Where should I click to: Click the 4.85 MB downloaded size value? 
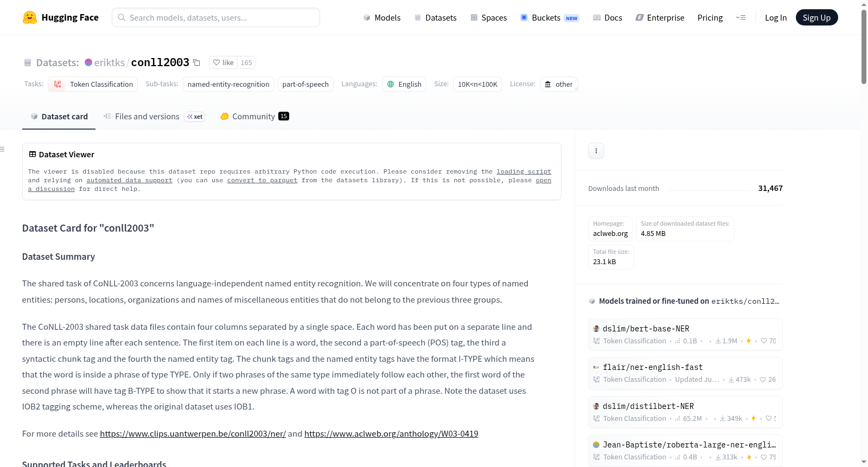tap(653, 233)
